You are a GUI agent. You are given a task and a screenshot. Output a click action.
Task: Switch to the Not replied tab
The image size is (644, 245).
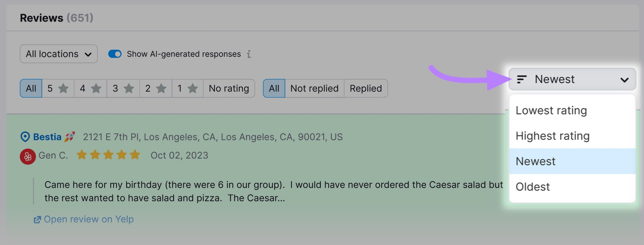[314, 88]
